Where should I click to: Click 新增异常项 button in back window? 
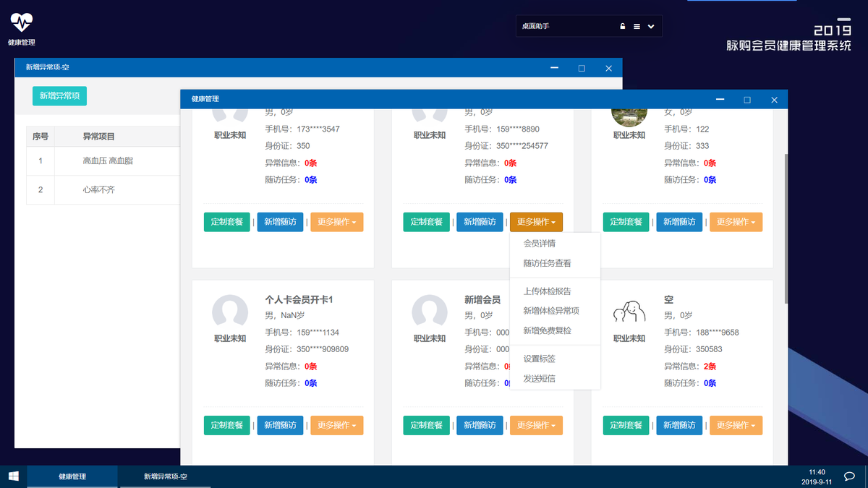point(59,95)
